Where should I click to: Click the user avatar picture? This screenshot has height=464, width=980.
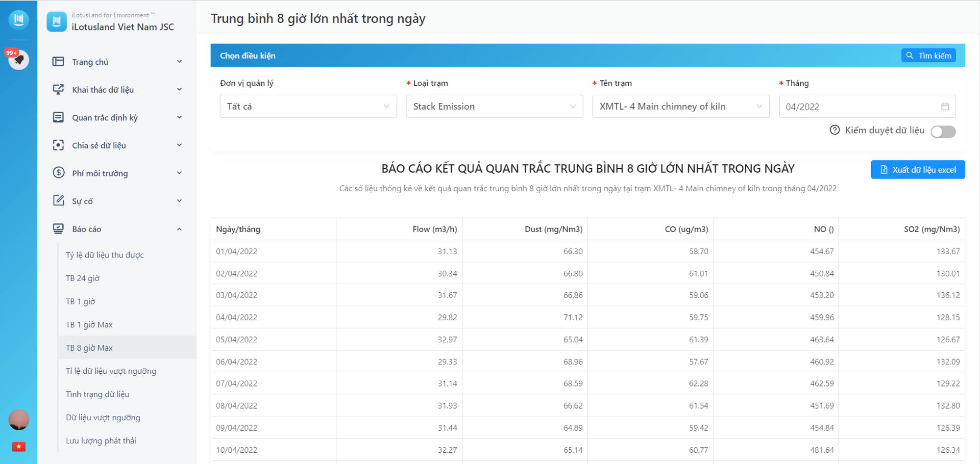point(19,420)
